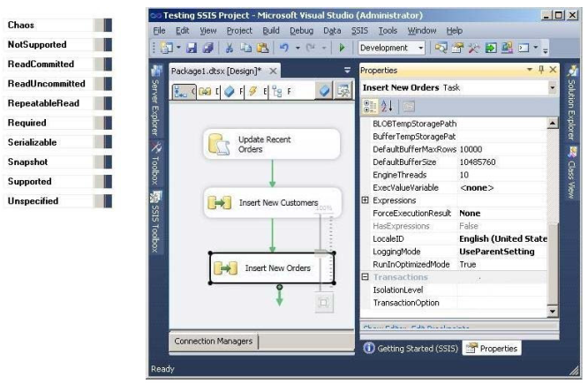The width and height of the screenshot is (588, 384).
Task: Switch Properties to Categorized view
Action: click(x=369, y=107)
